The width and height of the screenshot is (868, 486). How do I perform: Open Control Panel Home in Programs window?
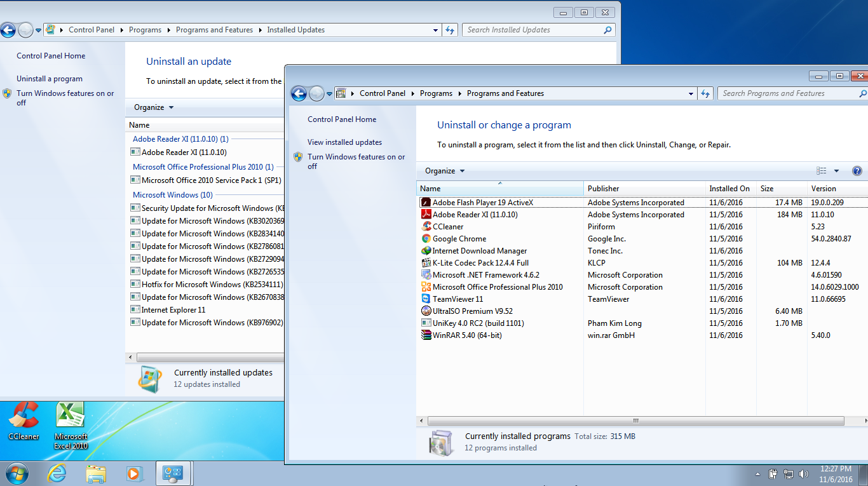click(x=342, y=119)
